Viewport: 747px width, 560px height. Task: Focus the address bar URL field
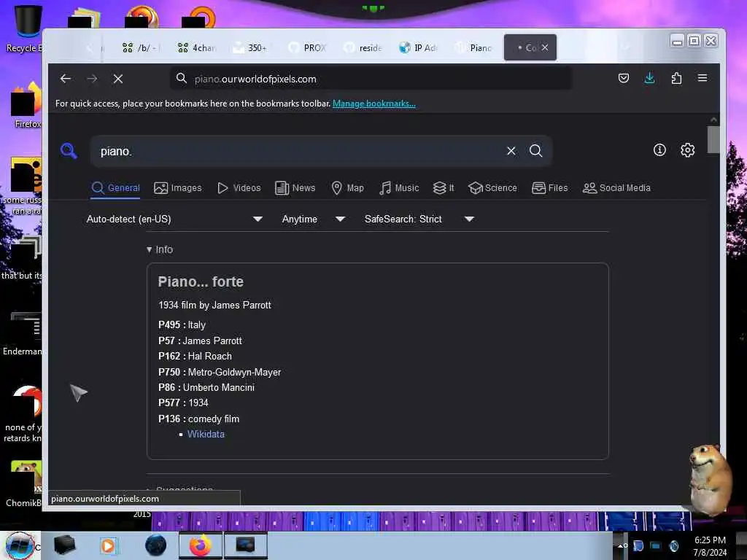(371, 79)
